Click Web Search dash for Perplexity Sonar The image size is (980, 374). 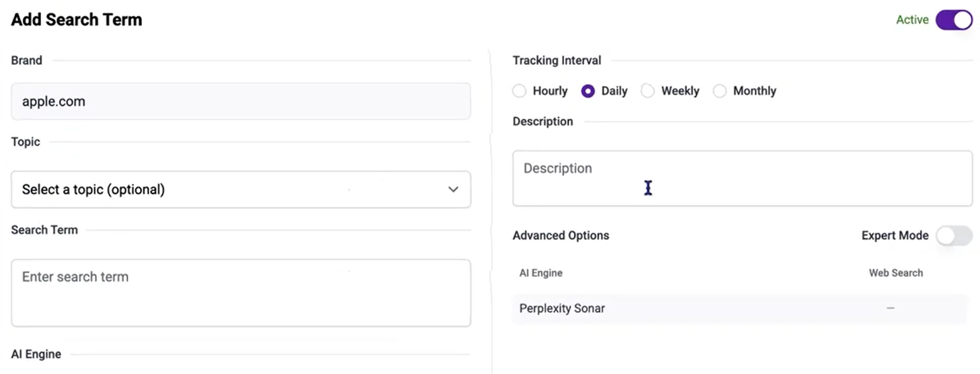[x=890, y=309]
